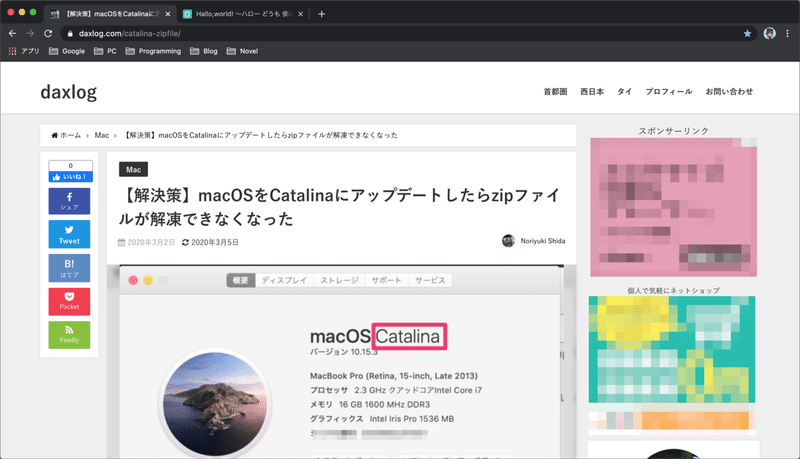Click the green net shop ad banner
Image resolution: width=800 pixels, height=459 pixels.
pyautogui.click(x=672, y=349)
